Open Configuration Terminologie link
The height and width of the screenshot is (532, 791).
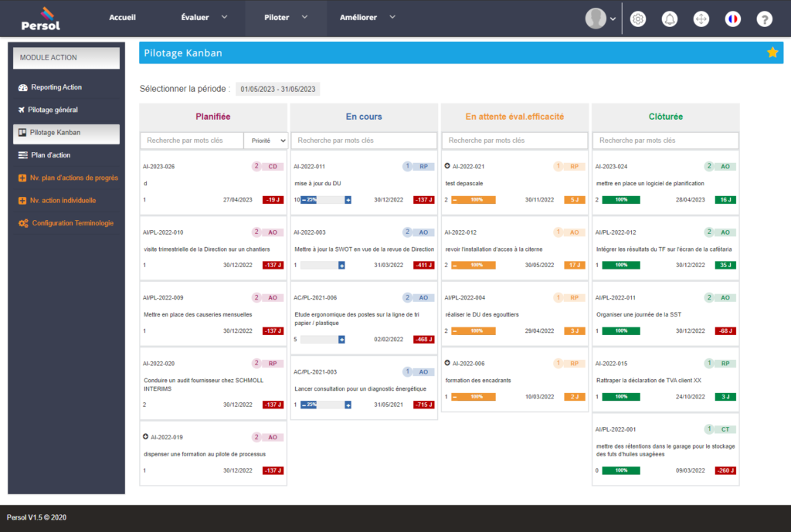pyautogui.click(x=72, y=223)
